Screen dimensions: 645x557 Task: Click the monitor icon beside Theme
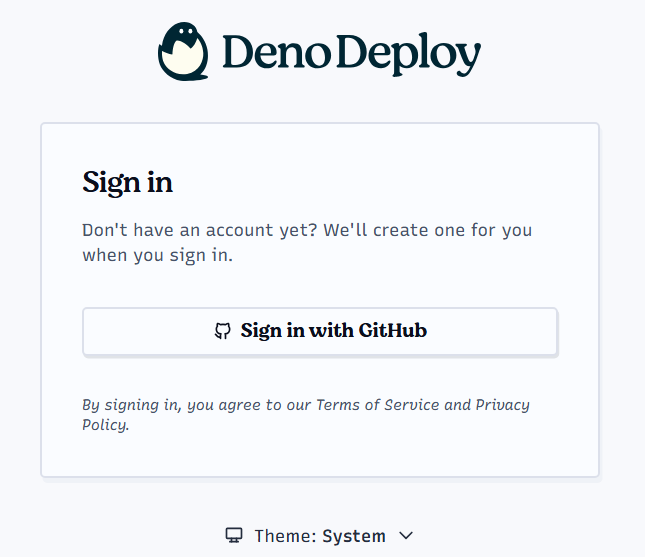(x=234, y=536)
